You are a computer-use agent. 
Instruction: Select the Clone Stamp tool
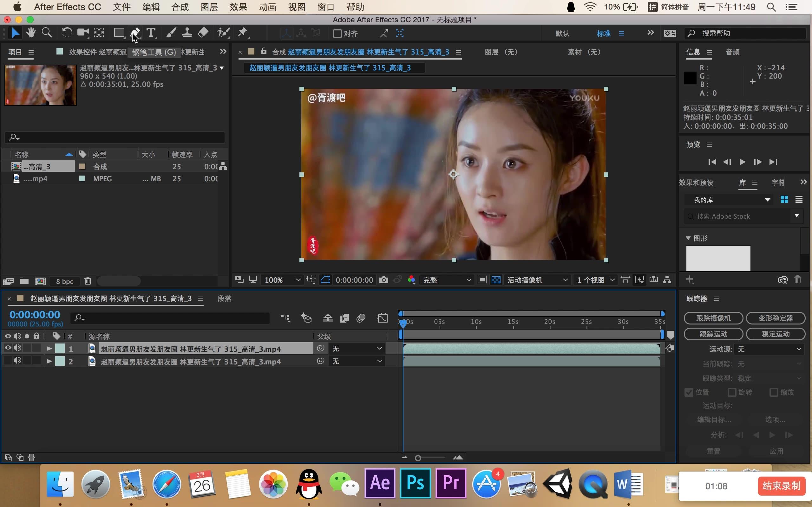187,33
